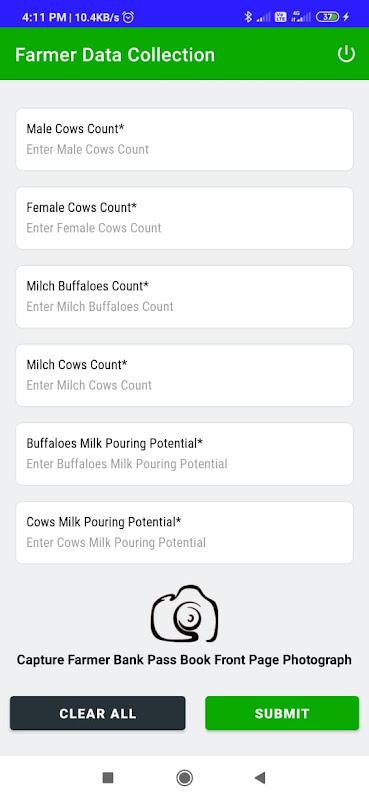Tap Capture Farmer Bank Pass Book label
This screenshot has height=800, width=369.
tap(184, 660)
